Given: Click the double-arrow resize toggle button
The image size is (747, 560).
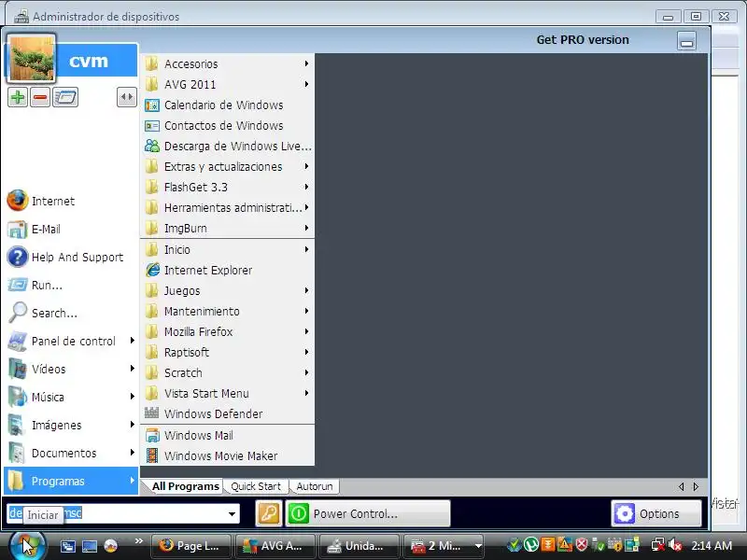Looking at the screenshot, I should 127,97.
